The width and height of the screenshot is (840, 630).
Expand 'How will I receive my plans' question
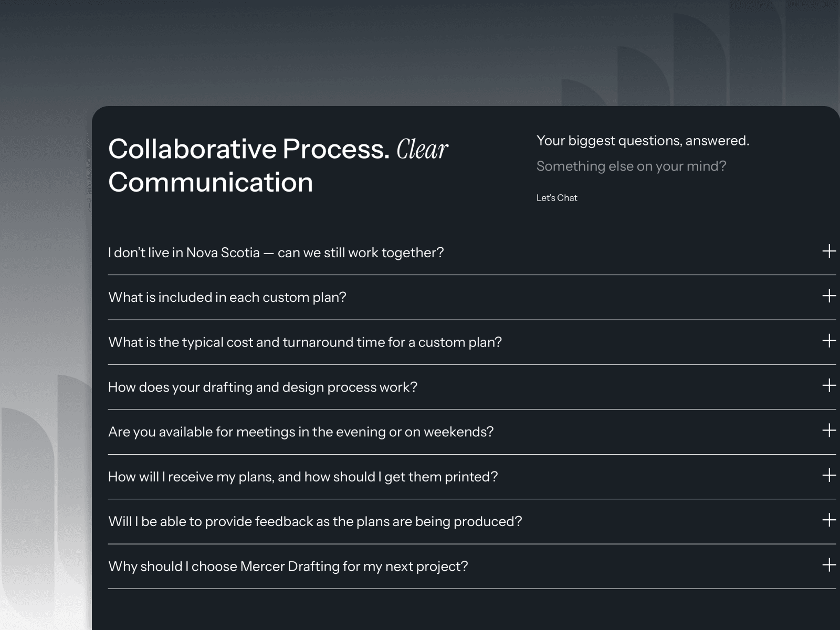pyautogui.click(x=472, y=477)
